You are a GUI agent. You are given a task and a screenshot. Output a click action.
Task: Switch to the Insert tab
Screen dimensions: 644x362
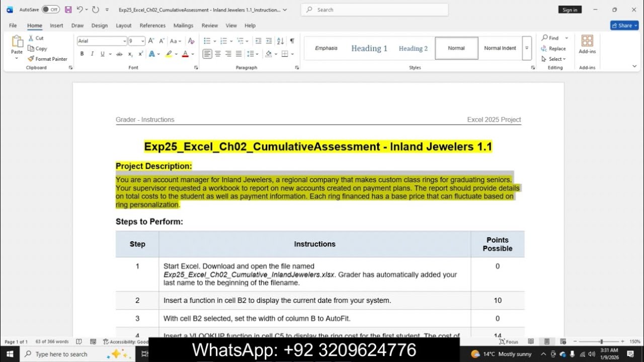pyautogui.click(x=56, y=26)
